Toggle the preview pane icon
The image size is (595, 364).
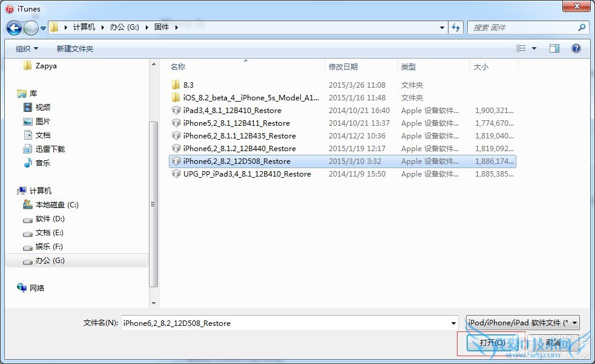[x=554, y=48]
